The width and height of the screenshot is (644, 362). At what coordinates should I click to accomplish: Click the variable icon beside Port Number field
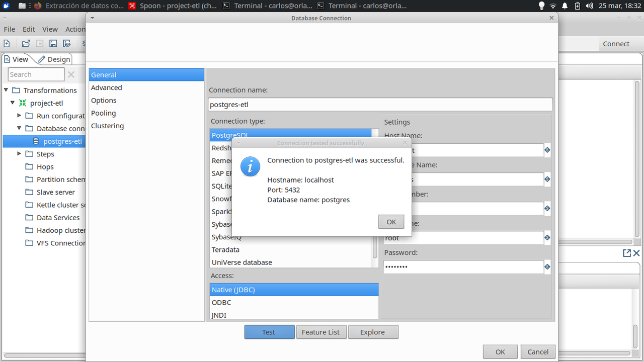click(547, 208)
